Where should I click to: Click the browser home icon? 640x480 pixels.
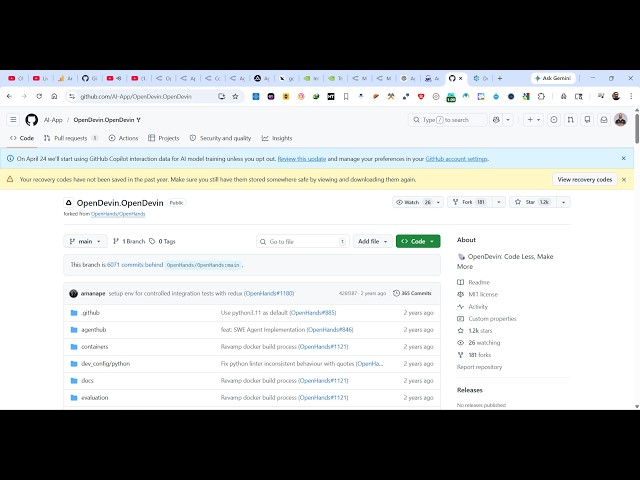click(54, 96)
